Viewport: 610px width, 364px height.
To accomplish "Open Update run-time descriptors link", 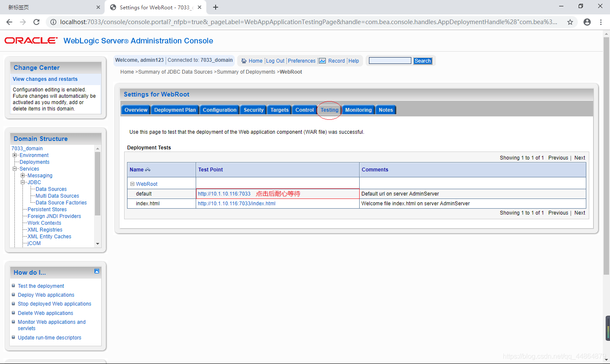I will click(50, 338).
